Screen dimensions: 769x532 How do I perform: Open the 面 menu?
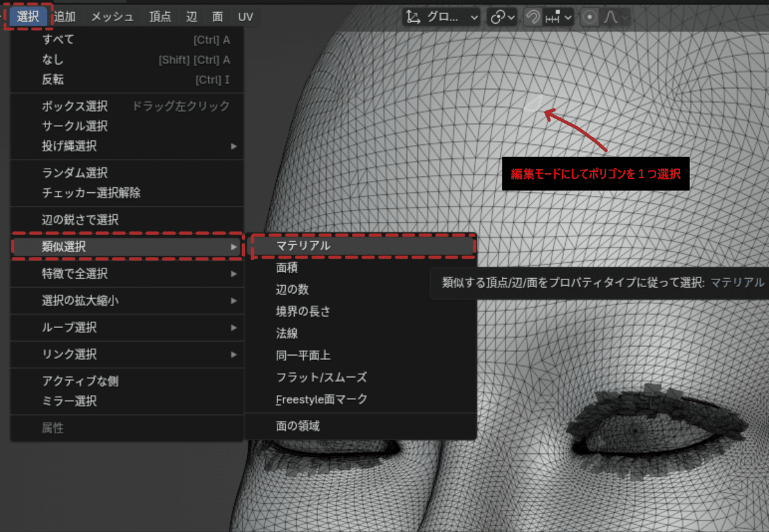pyautogui.click(x=218, y=17)
